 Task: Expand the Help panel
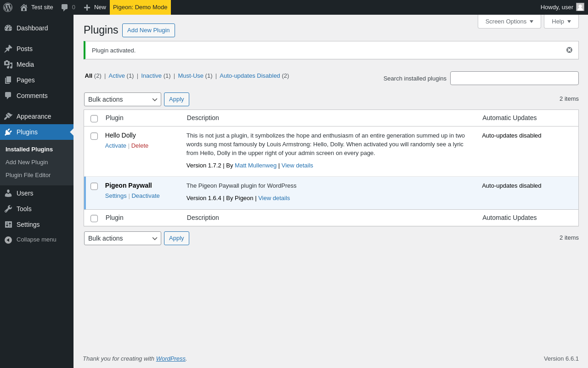561,21
